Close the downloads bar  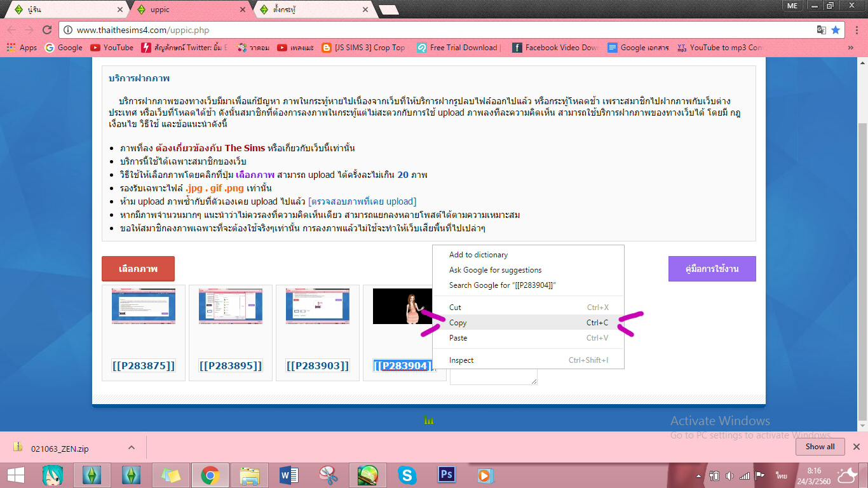tap(857, 447)
